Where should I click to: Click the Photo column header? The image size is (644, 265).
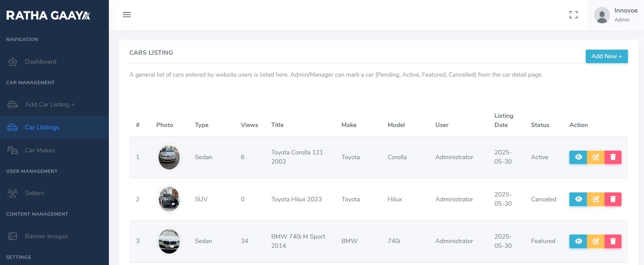click(165, 125)
